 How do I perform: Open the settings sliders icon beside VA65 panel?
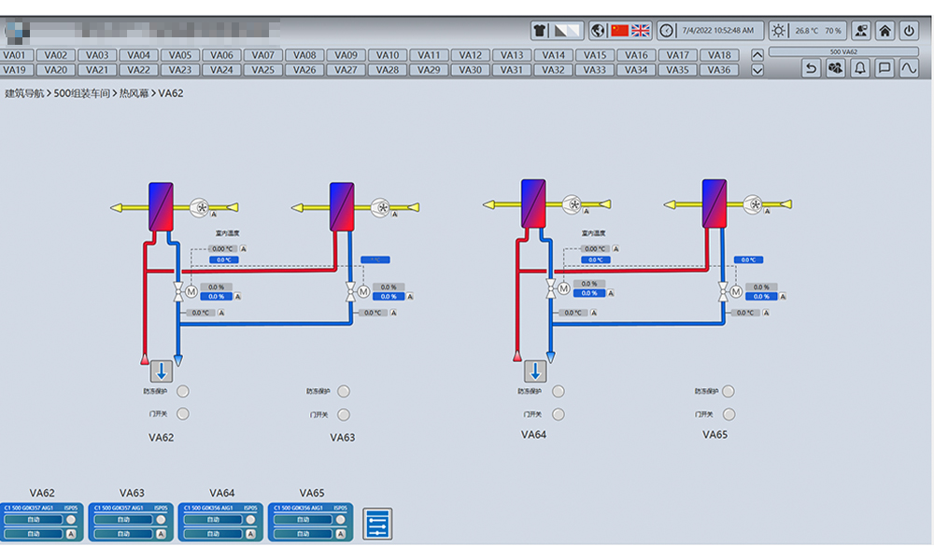click(x=377, y=524)
